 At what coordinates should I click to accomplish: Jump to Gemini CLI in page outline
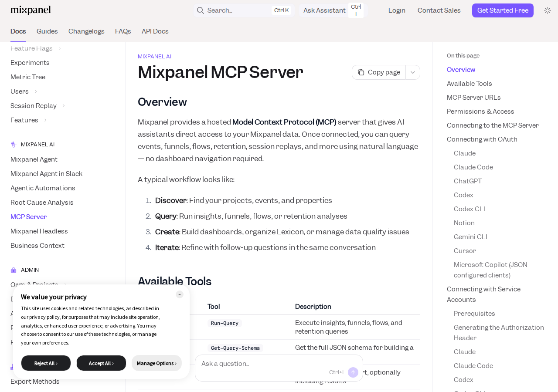tap(470, 237)
